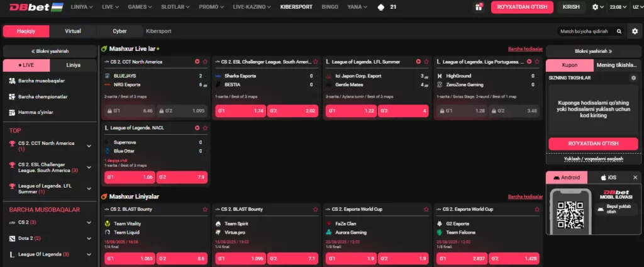The height and width of the screenshot is (267, 644).
Task: Favorite Team Spirit vs Virtus.pro match
Action: [x=316, y=210]
